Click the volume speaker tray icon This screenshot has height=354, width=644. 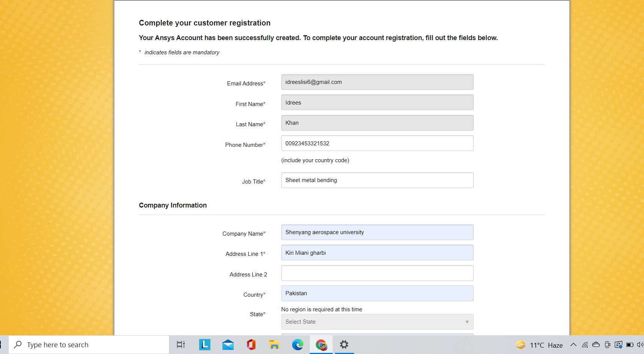click(x=639, y=345)
